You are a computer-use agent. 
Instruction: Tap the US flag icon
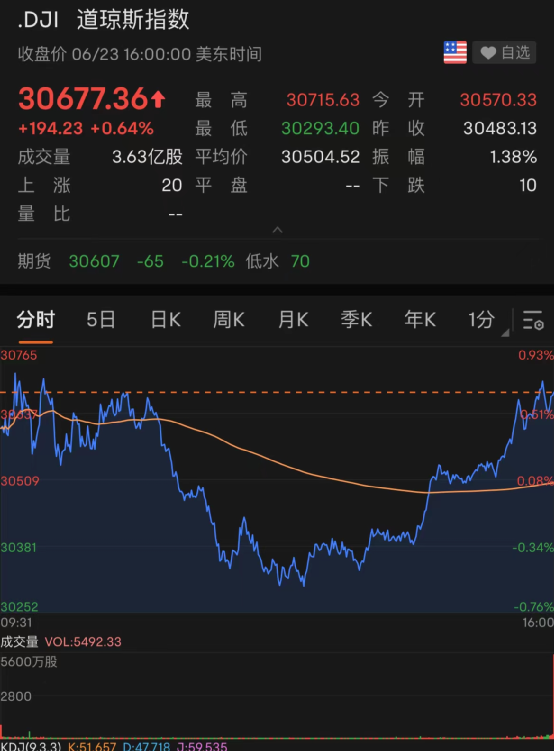coord(455,52)
